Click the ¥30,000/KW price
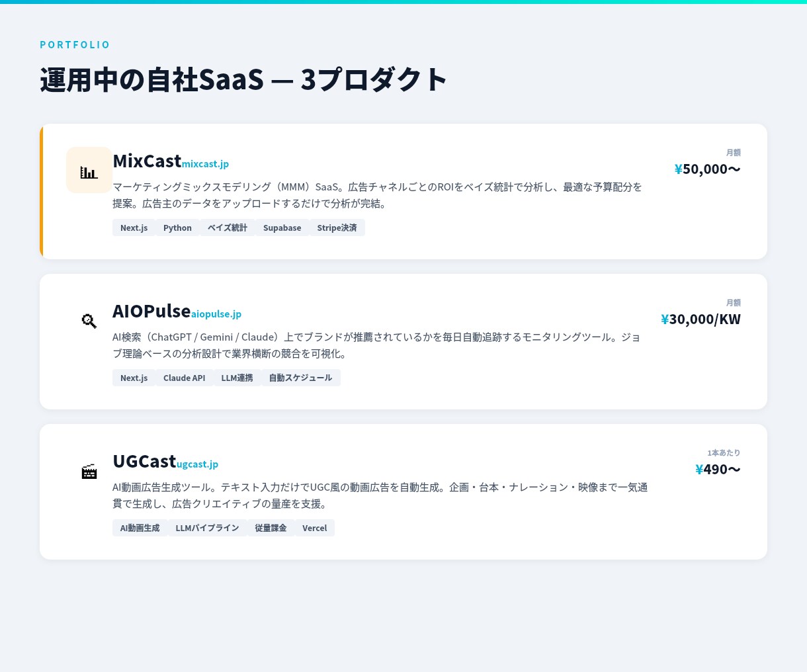Image resolution: width=807 pixels, height=672 pixels. pyautogui.click(x=701, y=319)
